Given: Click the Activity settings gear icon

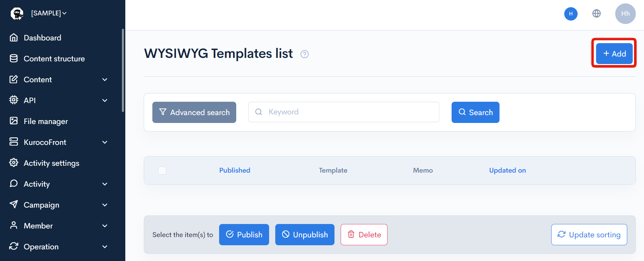Looking at the screenshot, I should [14, 163].
